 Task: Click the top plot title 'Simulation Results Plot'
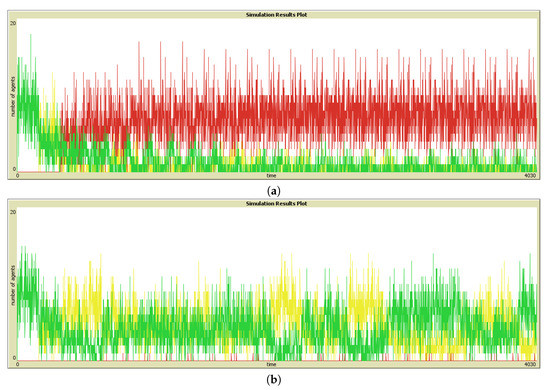click(276, 15)
